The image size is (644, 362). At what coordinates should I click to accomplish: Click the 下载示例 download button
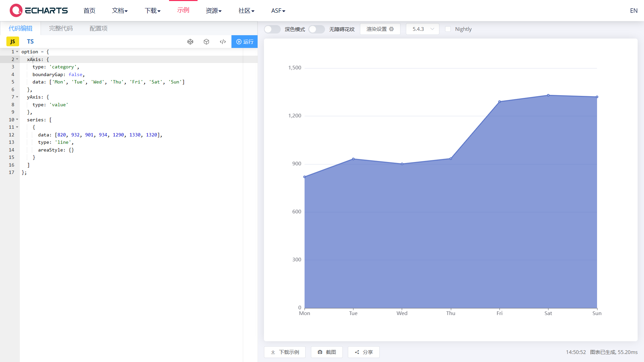(x=285, y=352)
